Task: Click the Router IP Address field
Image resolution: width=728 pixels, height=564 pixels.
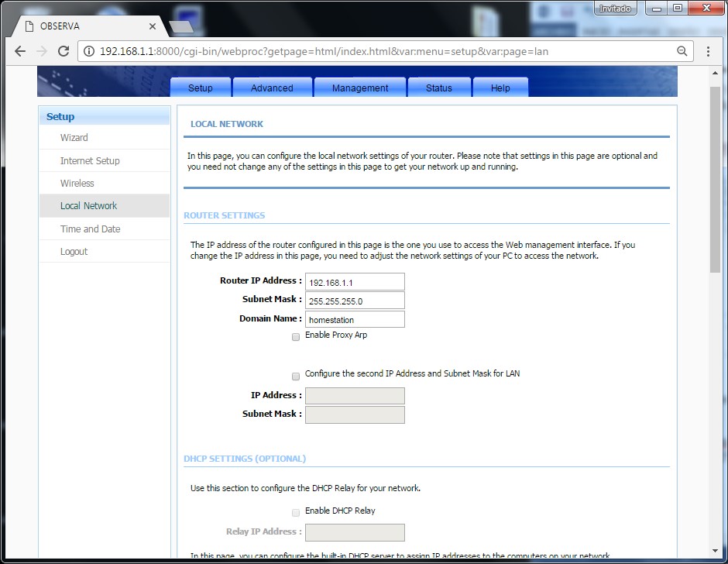Action: 355,282
